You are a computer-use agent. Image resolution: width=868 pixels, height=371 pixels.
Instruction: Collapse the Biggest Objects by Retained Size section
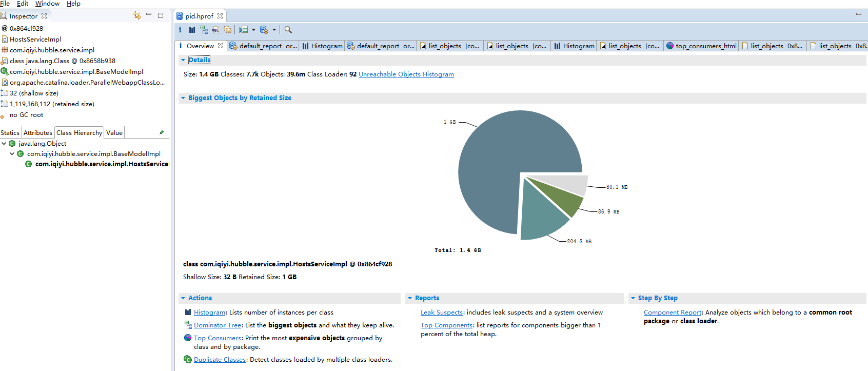(x=183, y=98)
